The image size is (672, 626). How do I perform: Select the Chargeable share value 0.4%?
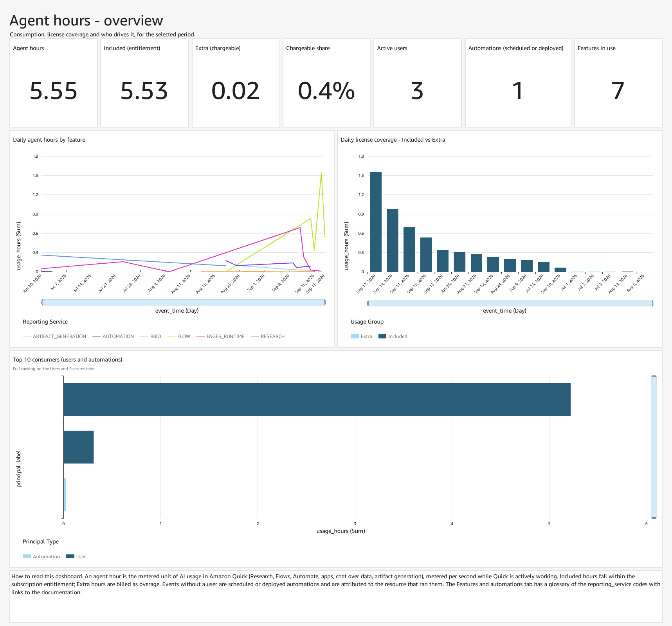tap(326, 91)
